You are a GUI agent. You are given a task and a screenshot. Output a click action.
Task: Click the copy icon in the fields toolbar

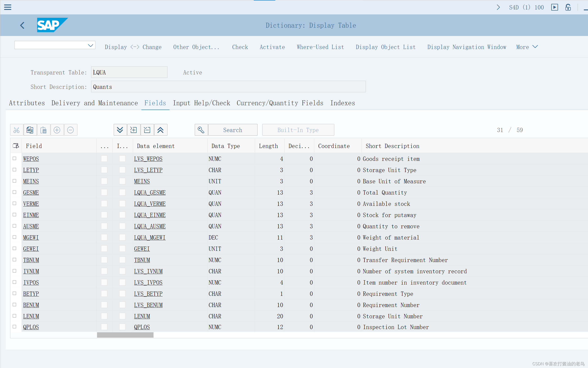[30, 130]
